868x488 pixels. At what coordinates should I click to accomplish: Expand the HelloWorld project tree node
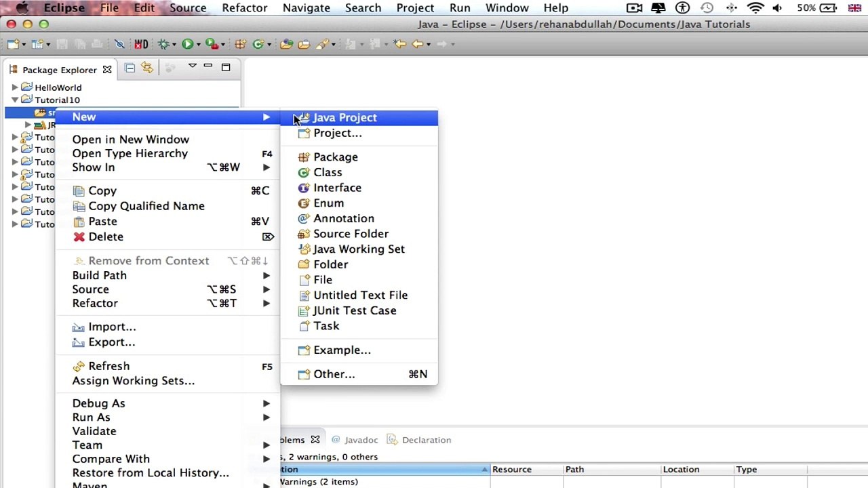coord(15,87)
